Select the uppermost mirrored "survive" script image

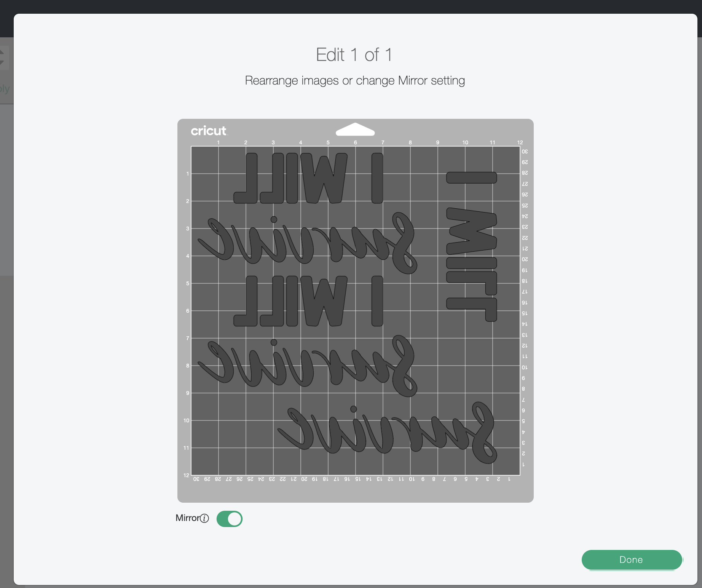[x=307, y=243]
